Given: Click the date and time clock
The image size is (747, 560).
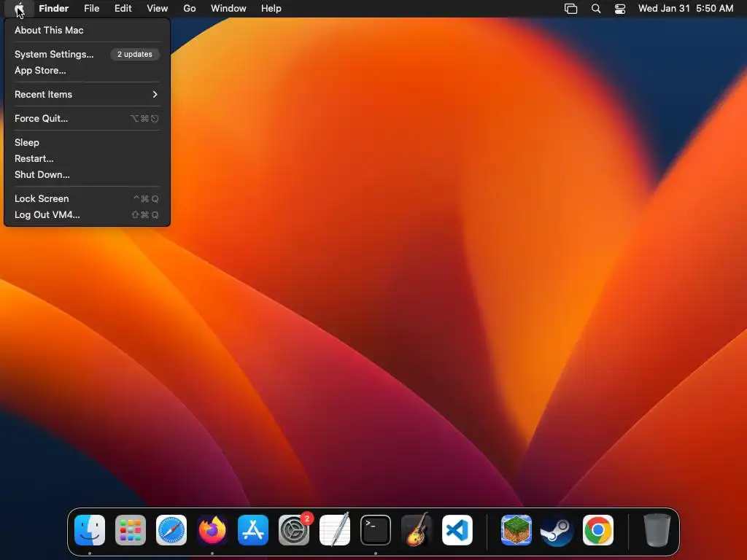Looking at the screenshot, I should pos(686,9).
